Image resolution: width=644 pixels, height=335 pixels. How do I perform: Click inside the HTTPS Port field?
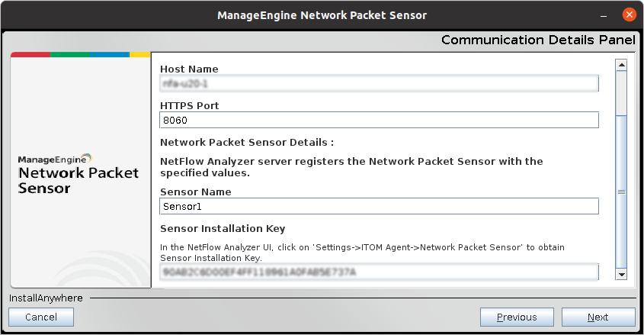tap(379, 120)
